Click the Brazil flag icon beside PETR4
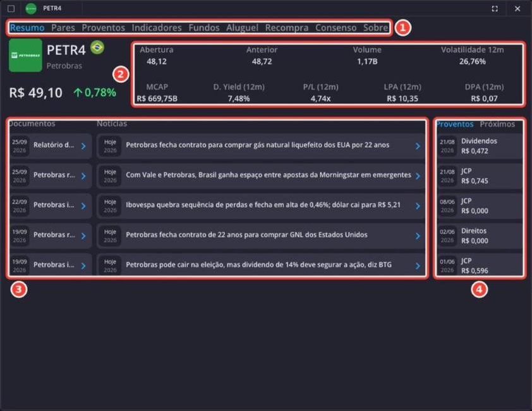The height and width of the screenshot is (411, 532). (97, 47)
